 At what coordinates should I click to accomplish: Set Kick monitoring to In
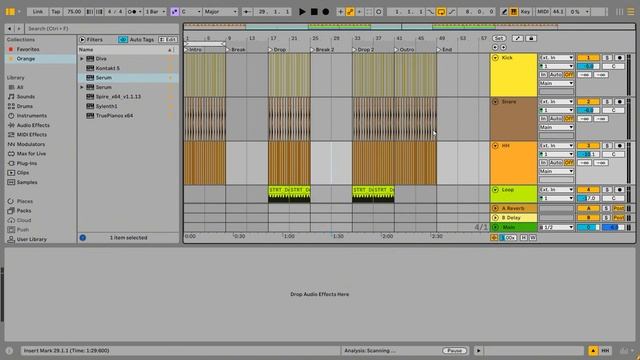(x=543, y=75)
